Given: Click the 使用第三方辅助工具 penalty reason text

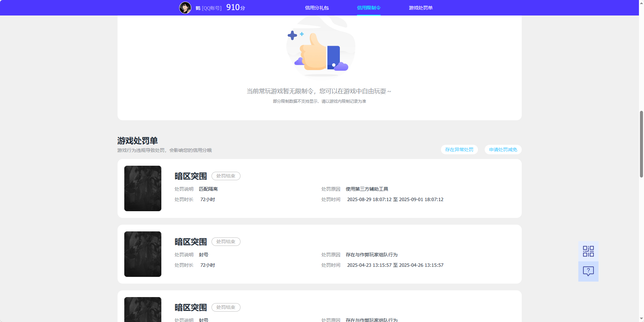Looking at the screenshot, I should (x=366, y=189).
